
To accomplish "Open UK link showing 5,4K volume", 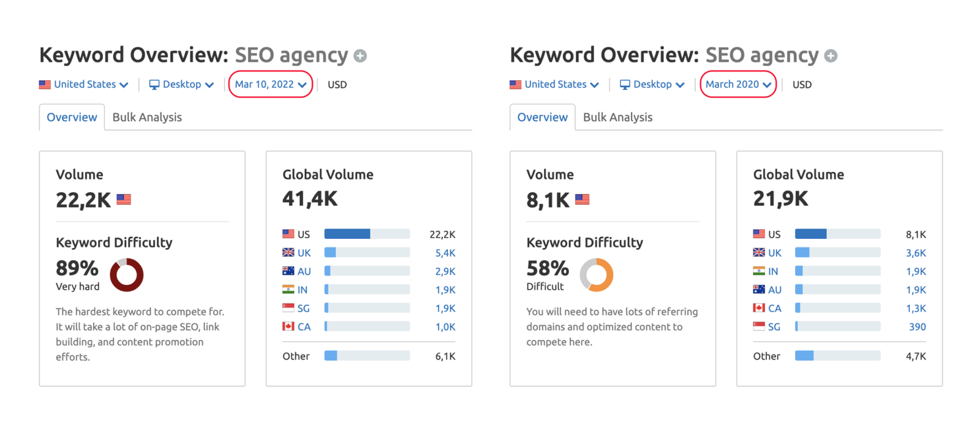I will click(x=304, y=253).
